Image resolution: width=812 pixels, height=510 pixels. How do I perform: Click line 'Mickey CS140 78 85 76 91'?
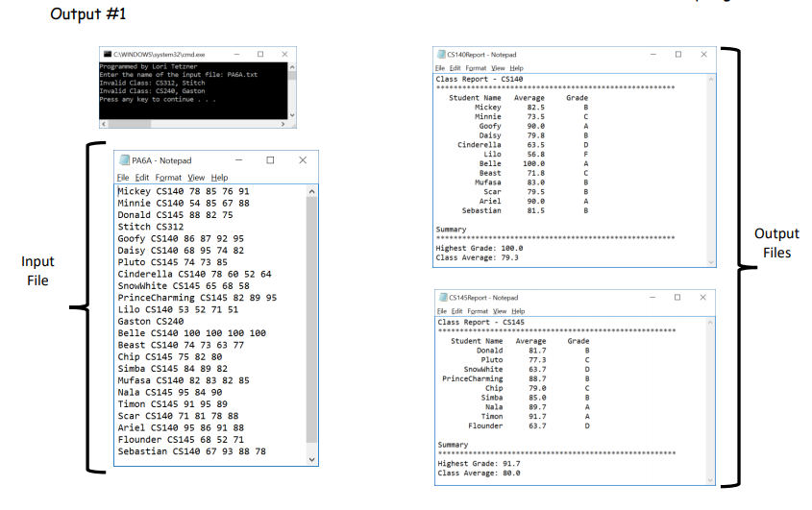pyautogui.click(x=184, y=191)
